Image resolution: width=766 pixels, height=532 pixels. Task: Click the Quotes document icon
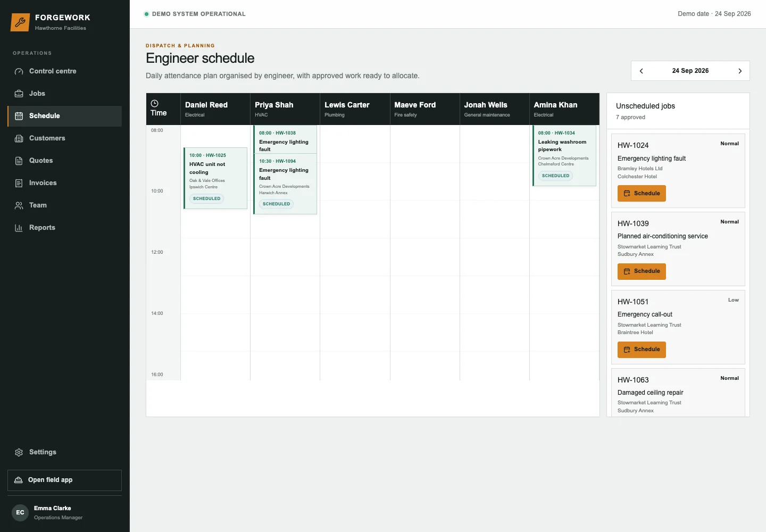point(19,161)
